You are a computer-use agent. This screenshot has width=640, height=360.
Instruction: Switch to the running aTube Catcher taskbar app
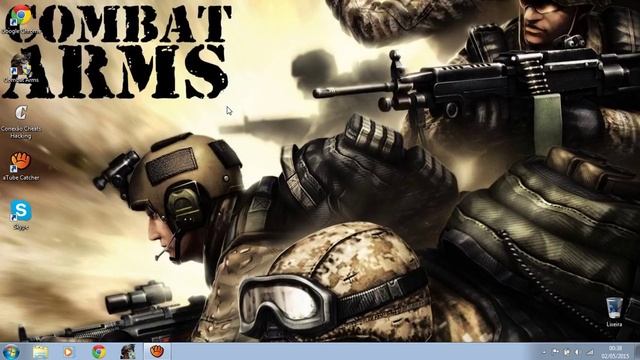coord(157,351)
